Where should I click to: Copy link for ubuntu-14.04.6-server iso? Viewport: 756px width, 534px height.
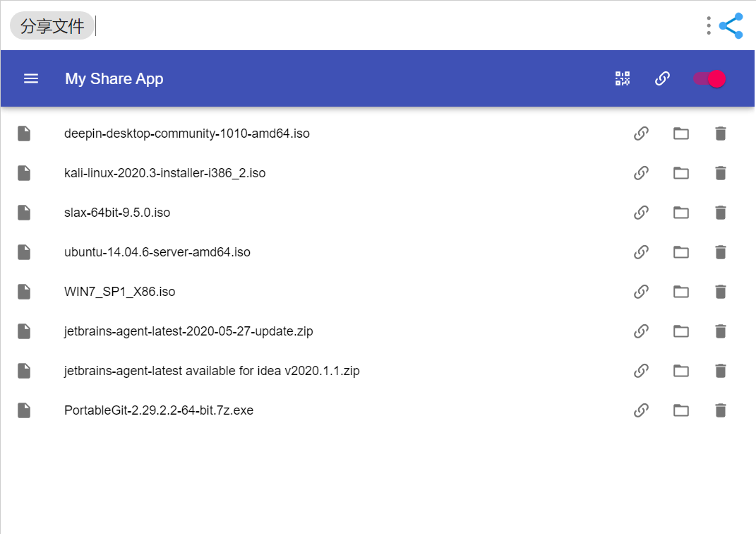coord(641,252)
